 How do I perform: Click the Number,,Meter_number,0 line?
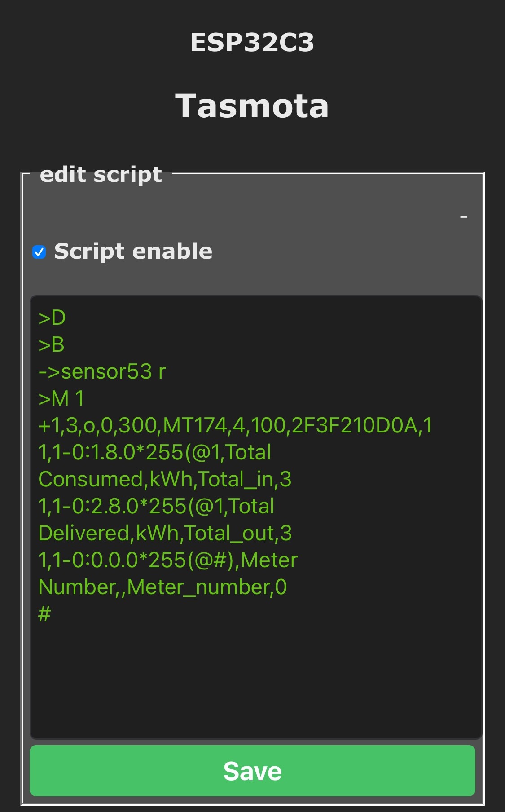tap(162, 587)
